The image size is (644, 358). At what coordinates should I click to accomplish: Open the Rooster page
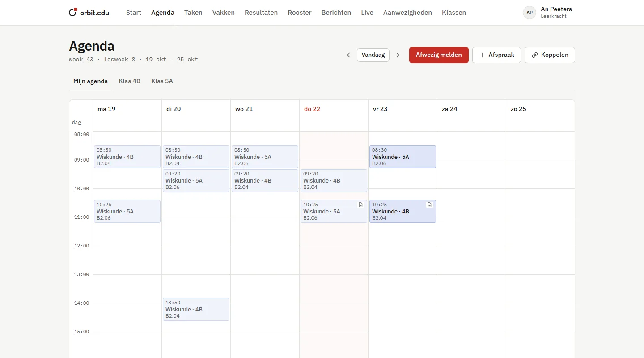(300, 13)
